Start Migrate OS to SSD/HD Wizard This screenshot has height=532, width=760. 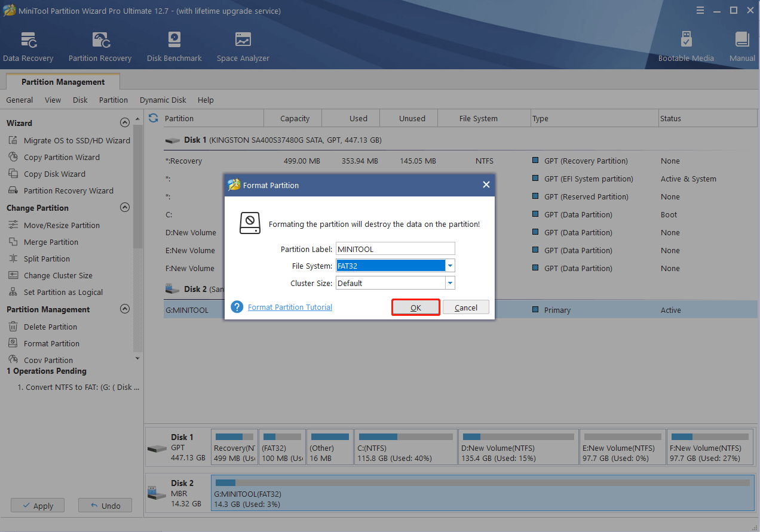[x=69, y=140]
